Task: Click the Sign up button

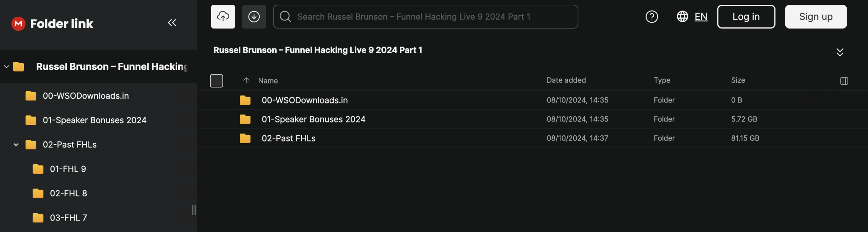Action: tap(815, 17)
